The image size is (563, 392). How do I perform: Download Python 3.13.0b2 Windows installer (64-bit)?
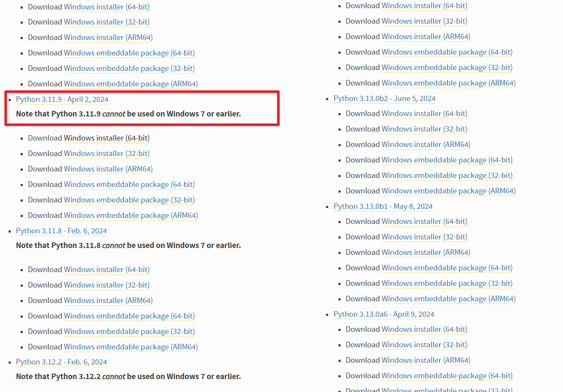click(425, 113)
